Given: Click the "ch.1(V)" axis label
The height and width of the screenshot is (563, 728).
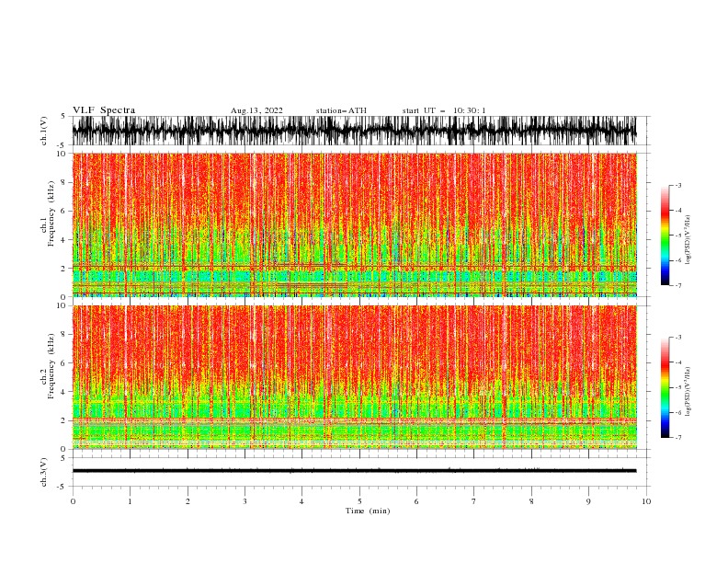Looking at the screenshot, I should pos(44,131).
